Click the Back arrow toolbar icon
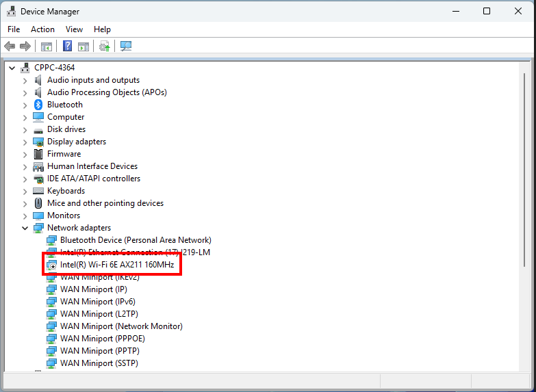This screenshot has width=536, height=392. pyautogui.click(x=10, y=46)
